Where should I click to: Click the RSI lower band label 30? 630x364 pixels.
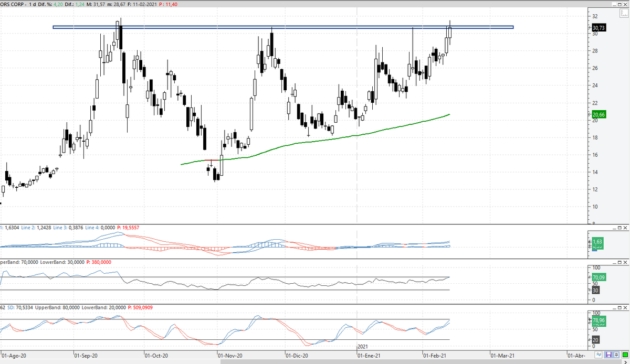(x=596, y=290)
